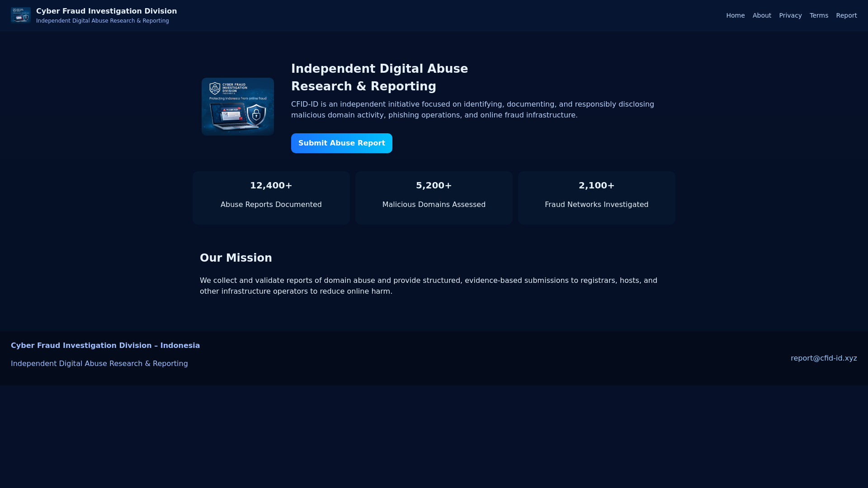Click footer tagline Independent Digital Abuse Research & Reporting
The width and height of the screenshot is (868, 488).
point(99,364)
